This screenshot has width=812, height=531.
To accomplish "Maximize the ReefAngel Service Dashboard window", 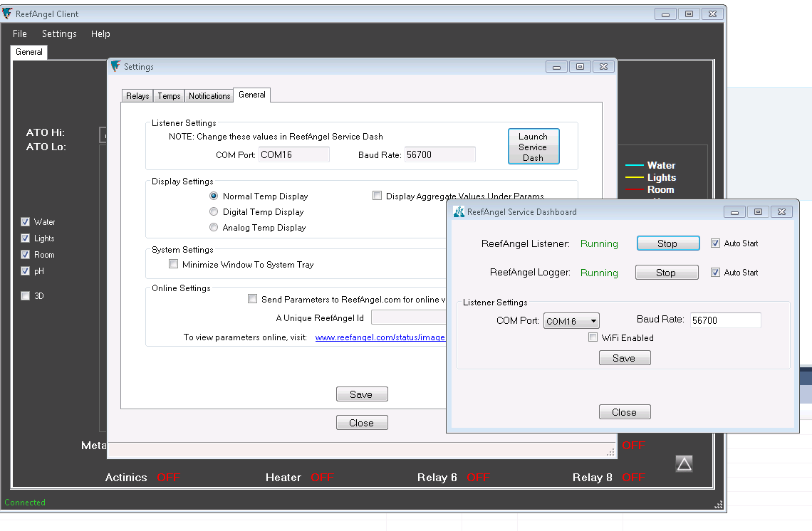I will [x=758, y=211].
